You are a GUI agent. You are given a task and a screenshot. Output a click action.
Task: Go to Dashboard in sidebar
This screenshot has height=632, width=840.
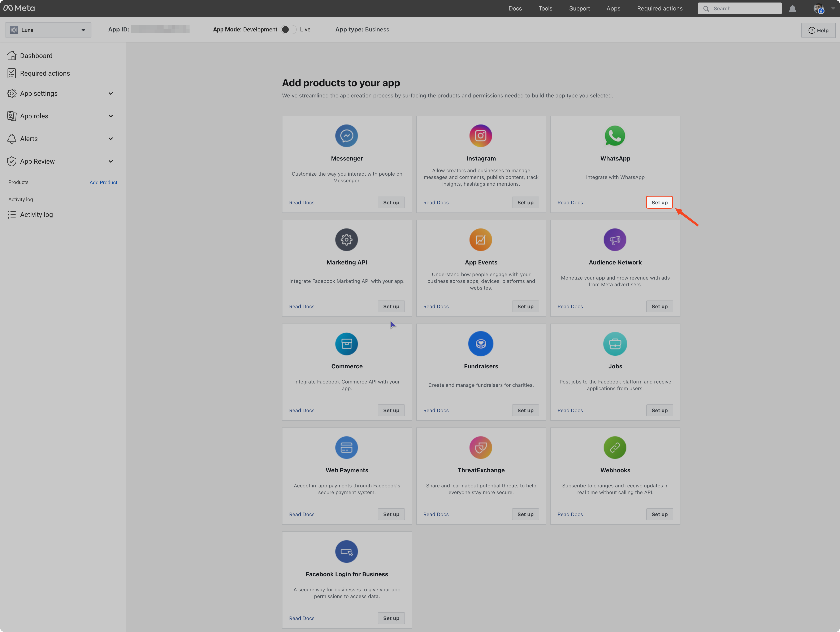coord(36,56)
